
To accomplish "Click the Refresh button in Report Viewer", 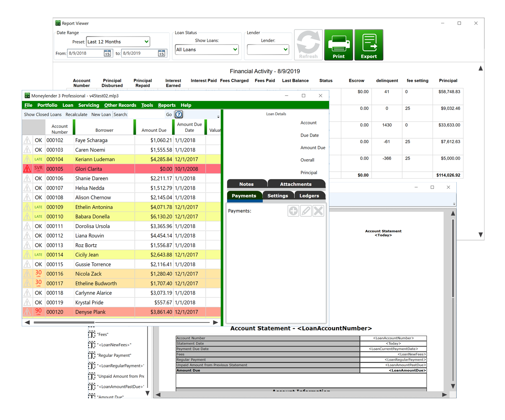I will [308, 45].
